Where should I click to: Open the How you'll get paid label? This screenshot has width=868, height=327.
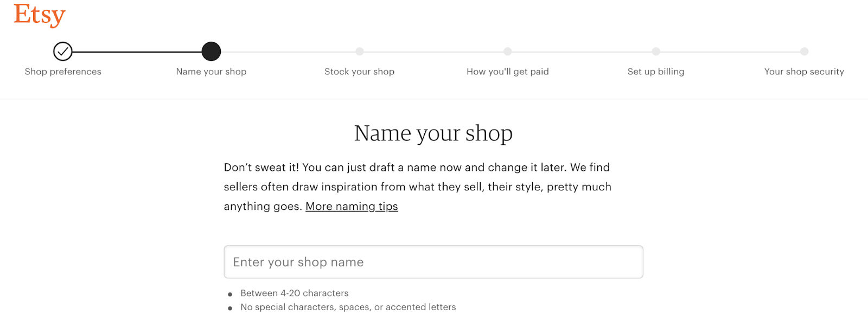click(508, 72)
